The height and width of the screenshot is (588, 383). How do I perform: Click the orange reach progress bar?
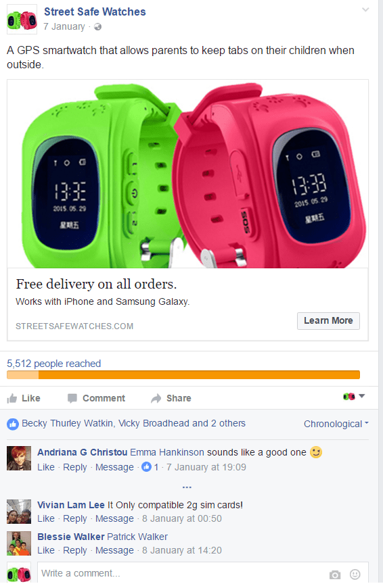click(x=183, y=374)
